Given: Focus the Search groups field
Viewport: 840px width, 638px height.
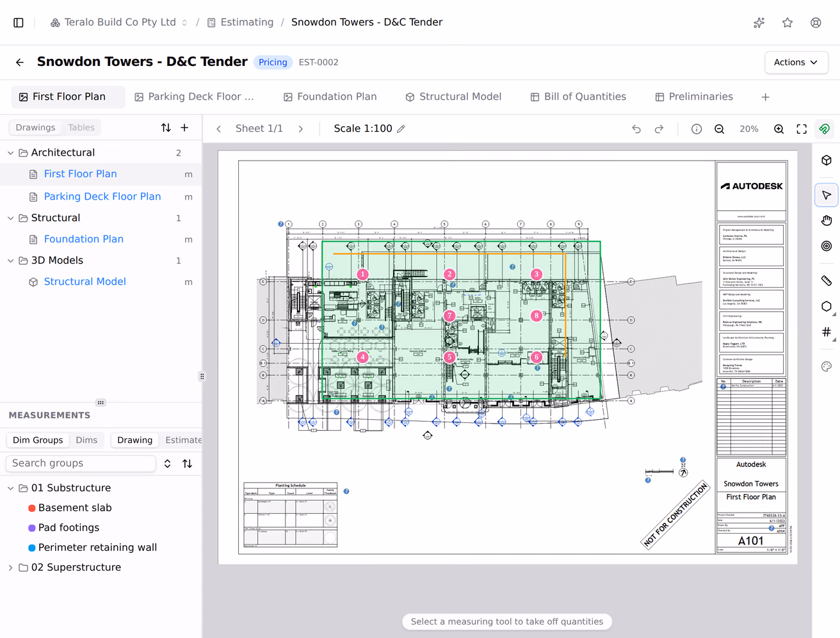Looking at the screenshot, I should (81, 463).
